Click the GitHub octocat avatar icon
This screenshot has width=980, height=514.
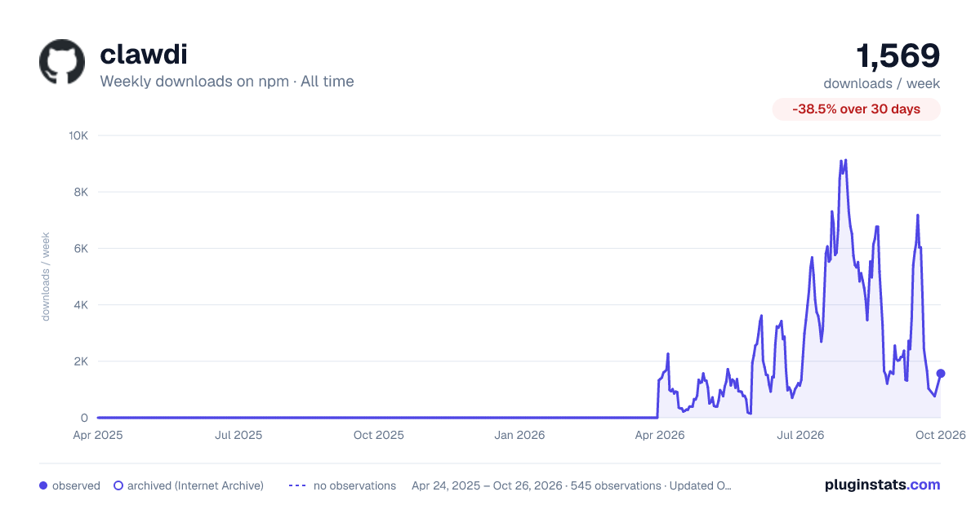pos(62,61)
